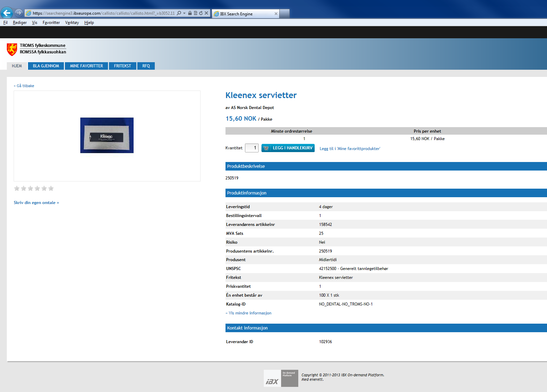Open the address bar autocomplete dropdown arrow
547x392 pixels.
pos(184,13)
